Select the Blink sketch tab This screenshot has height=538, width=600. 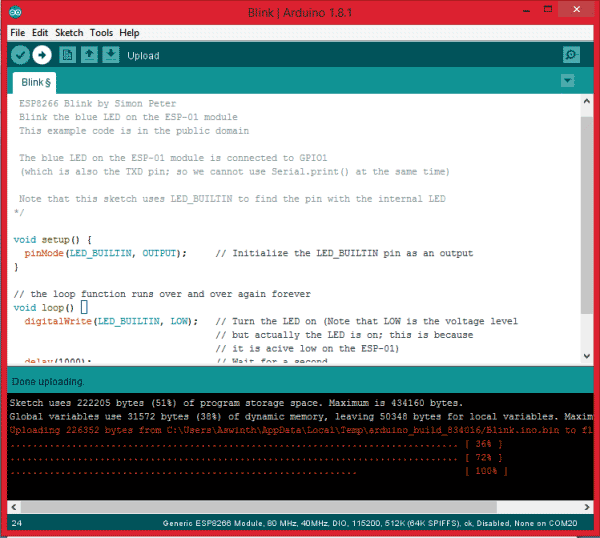pos(35,83)
